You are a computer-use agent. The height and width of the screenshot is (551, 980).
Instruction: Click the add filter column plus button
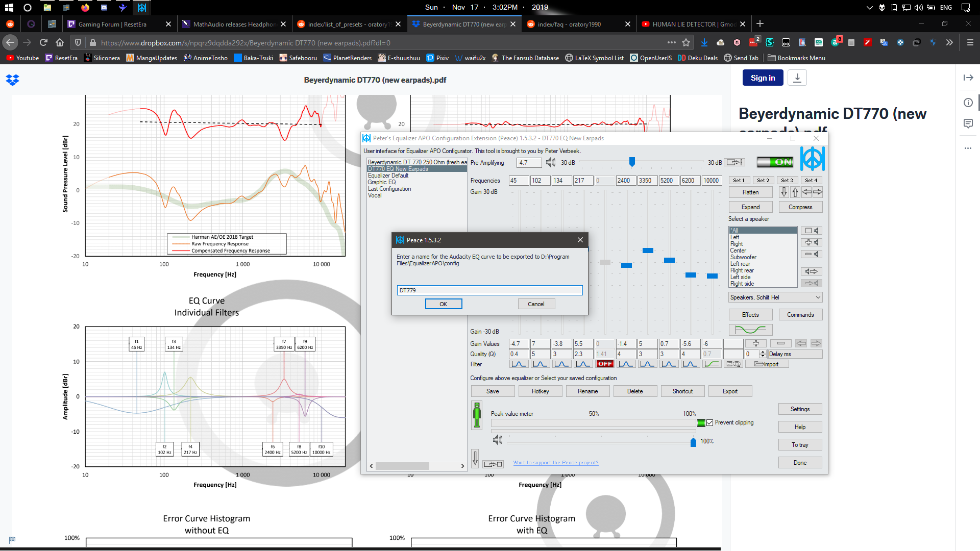point(755,343)
